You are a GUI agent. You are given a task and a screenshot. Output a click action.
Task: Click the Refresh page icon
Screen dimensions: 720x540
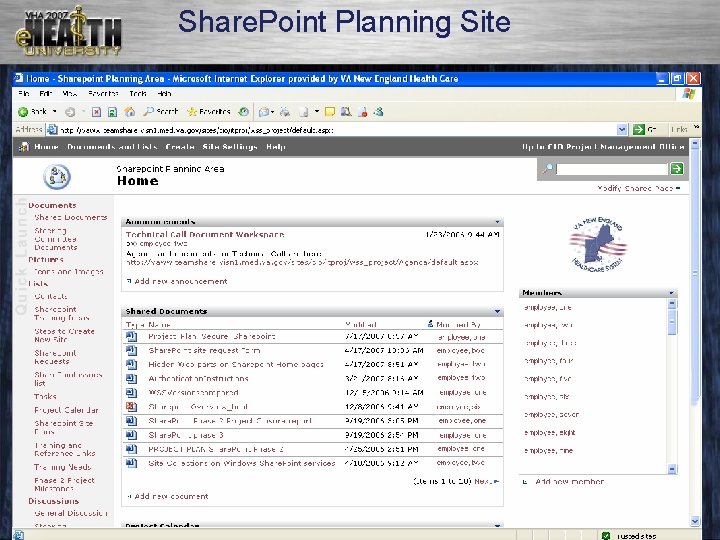[x=112, y=112]
